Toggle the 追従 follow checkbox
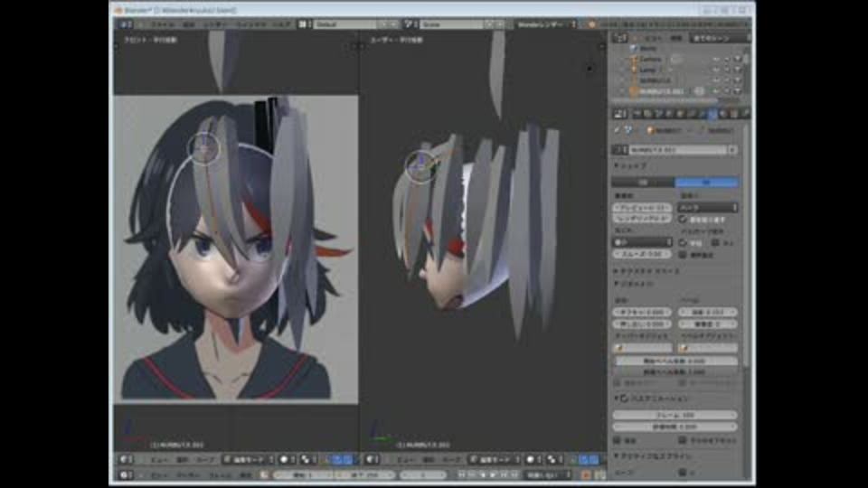 coord(618,440)
